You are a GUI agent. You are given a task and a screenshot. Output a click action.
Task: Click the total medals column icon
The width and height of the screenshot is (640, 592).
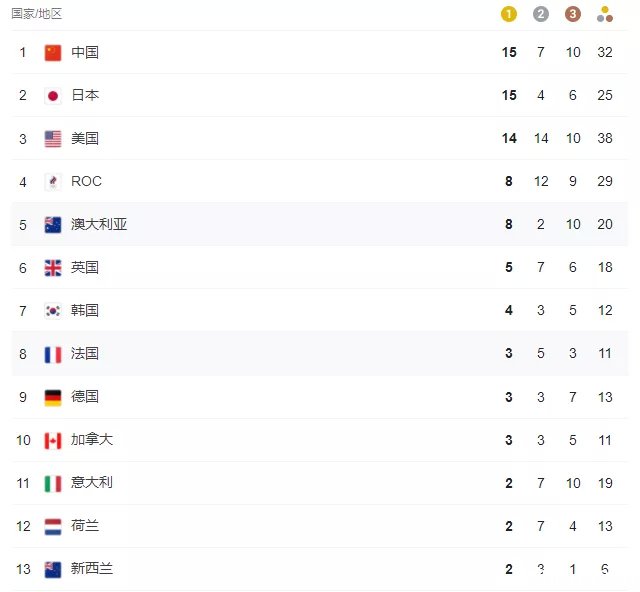[x=604, y=14]
